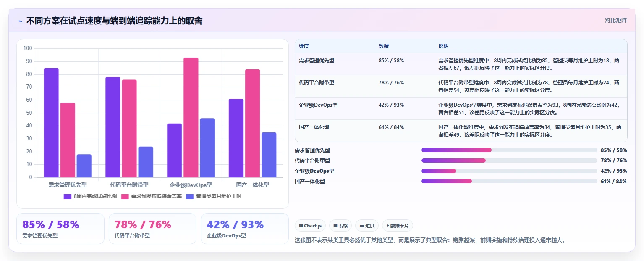This screenshot has height=261, width=644.
Task: Click the chart title 不同方案在试点速度
Action: coord(114,21)
